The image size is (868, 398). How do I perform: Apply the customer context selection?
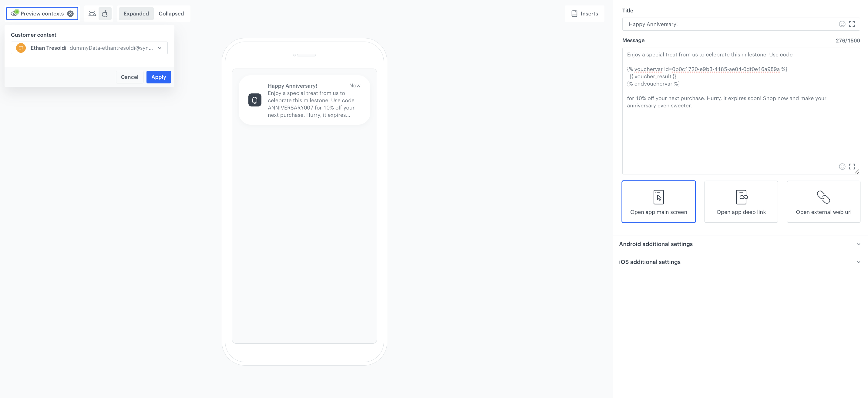point(158,77)
